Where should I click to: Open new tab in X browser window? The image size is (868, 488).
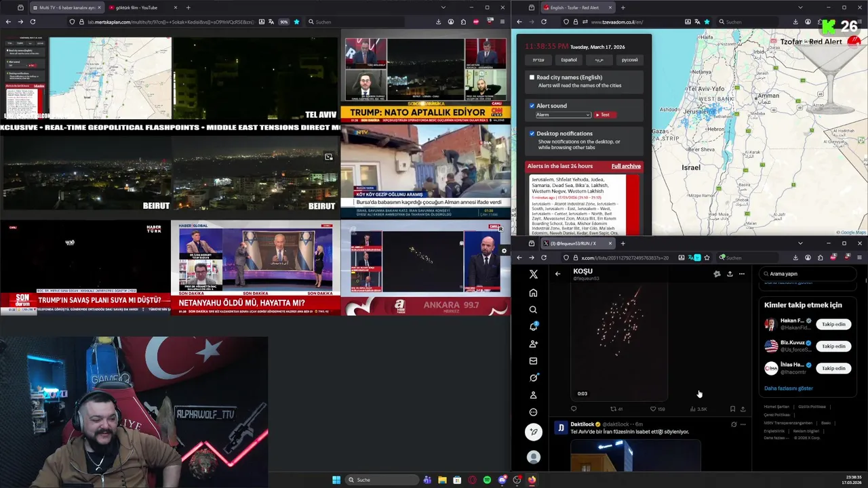[x=623, y=243]
